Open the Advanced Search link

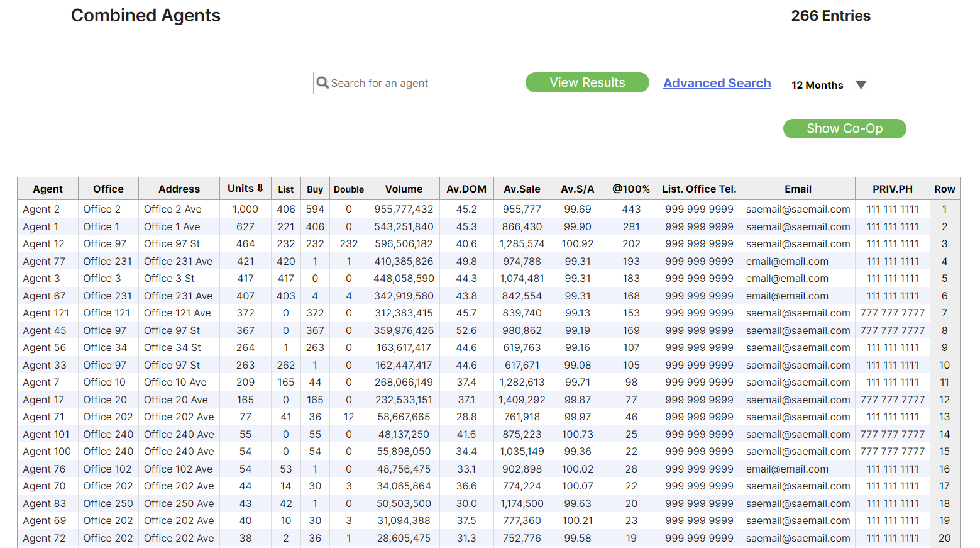(717, 83)
